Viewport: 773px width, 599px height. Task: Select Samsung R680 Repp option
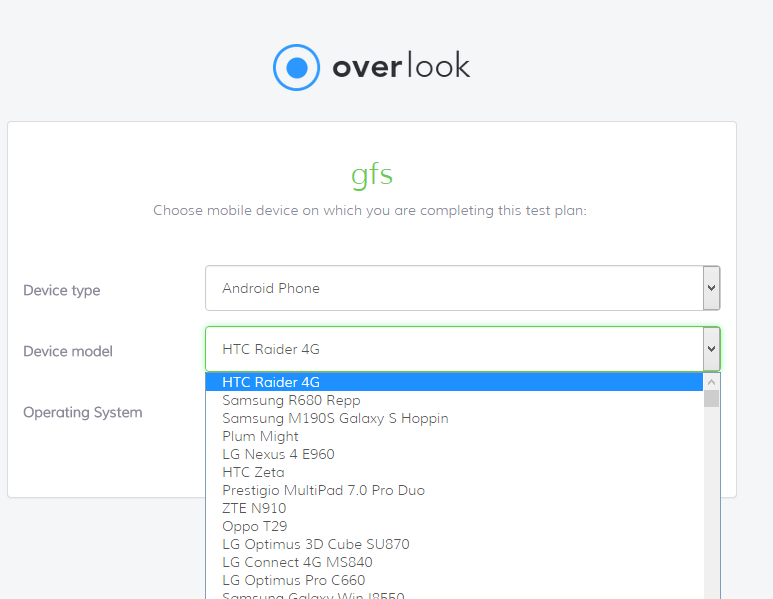click(x=454, y=400)
